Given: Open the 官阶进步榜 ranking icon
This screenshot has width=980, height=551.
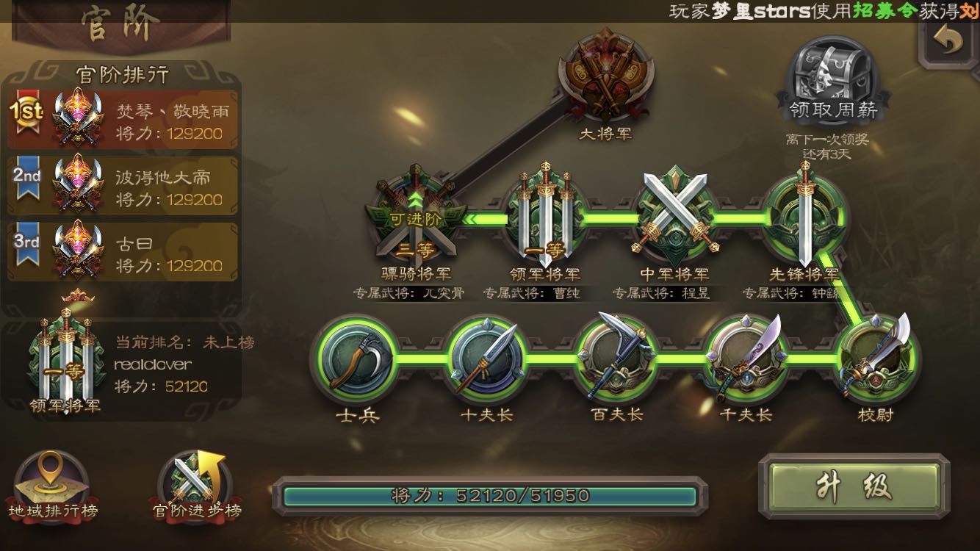Looking at the screenshot, I should (x=195, y=485).
